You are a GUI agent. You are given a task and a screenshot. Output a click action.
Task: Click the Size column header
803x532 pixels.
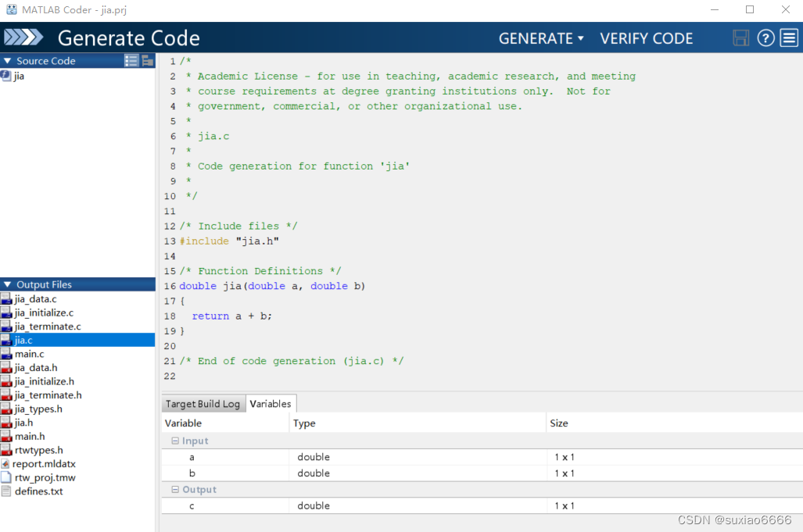click(x=675, y=423)
